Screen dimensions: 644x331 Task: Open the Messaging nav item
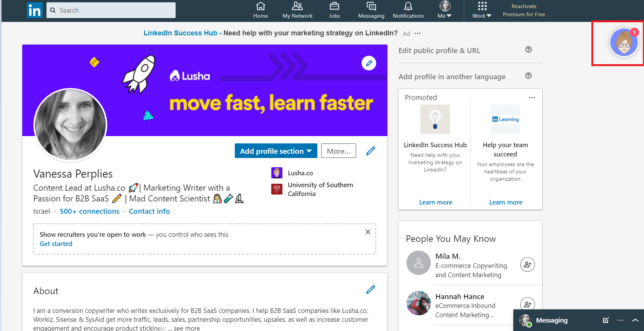point(371,10)
